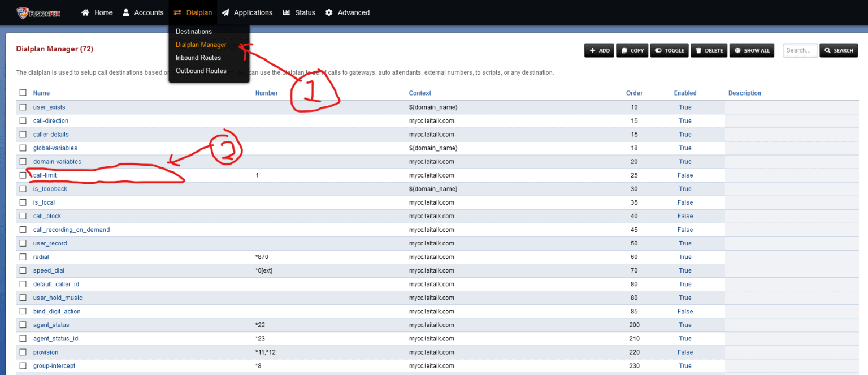Toggle Enabled False for is_local
This screenshot has height=375, width=868.
tap(685, 202)
